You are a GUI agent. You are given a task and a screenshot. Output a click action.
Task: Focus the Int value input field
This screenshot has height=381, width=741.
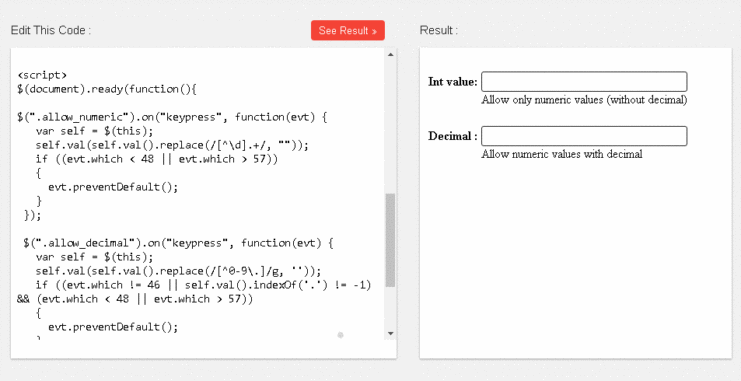pos(584,81)
